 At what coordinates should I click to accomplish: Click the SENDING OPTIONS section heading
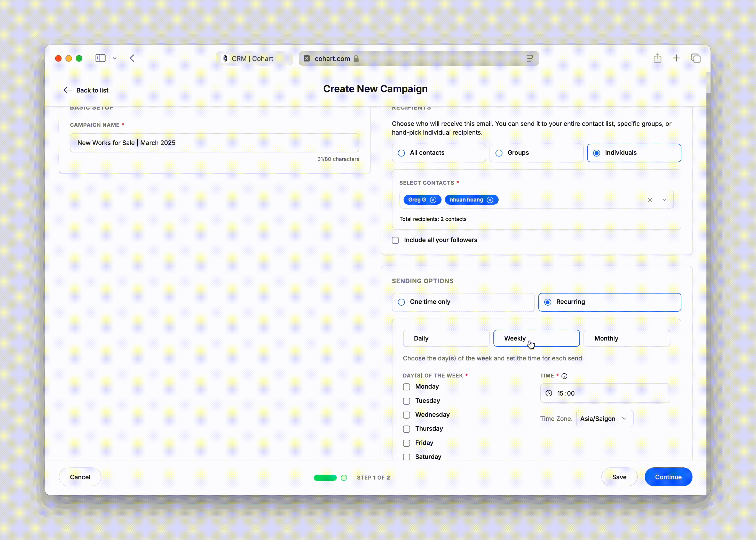point(422,281)
